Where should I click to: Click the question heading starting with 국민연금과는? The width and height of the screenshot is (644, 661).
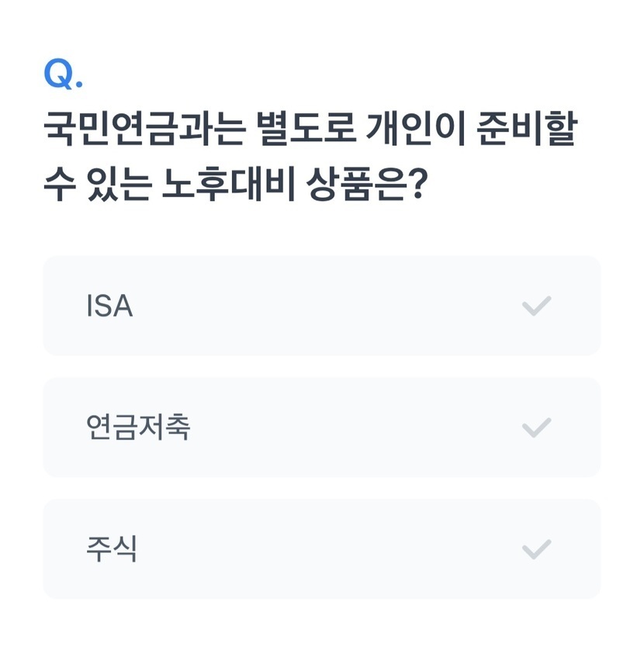[310, 130]
